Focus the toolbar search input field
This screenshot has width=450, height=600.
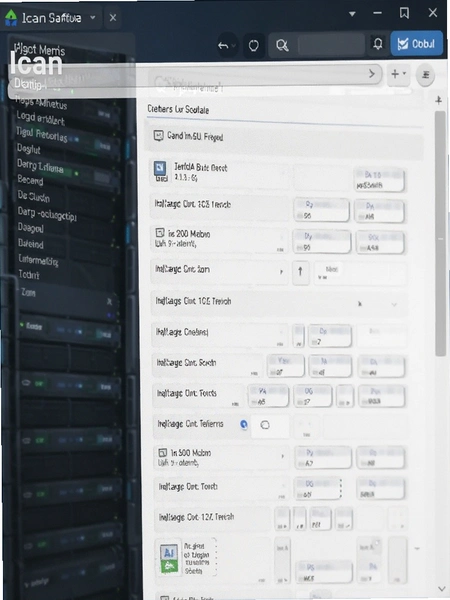(331, 45)
